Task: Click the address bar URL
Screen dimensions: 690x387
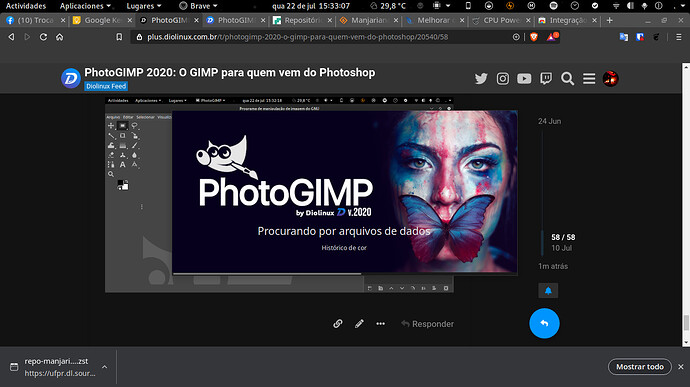Action: 297,37
